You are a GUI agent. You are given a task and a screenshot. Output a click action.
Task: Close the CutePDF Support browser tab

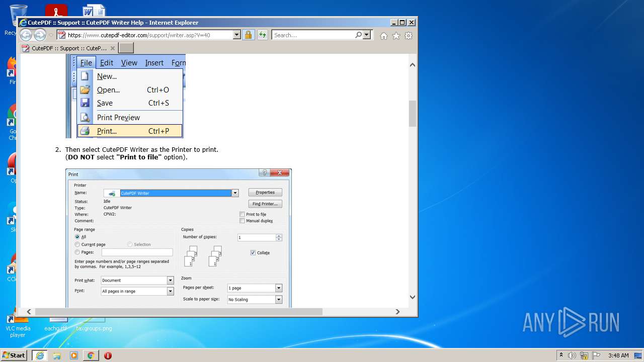113,48
